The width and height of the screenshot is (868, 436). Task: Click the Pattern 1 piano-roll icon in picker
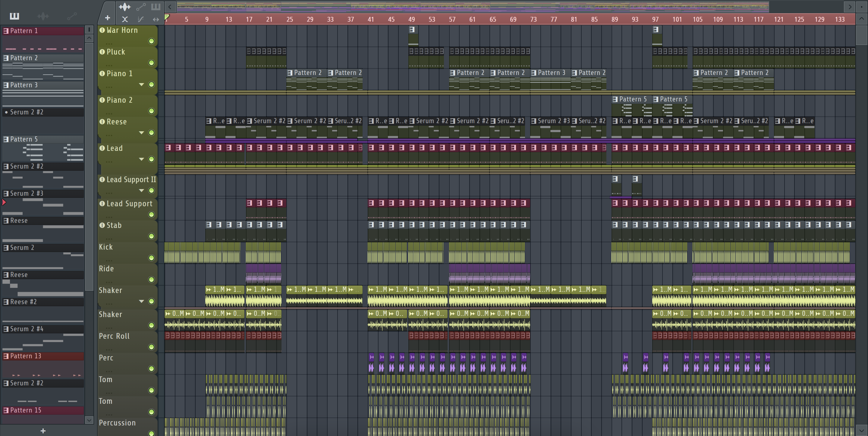point(6,31)
